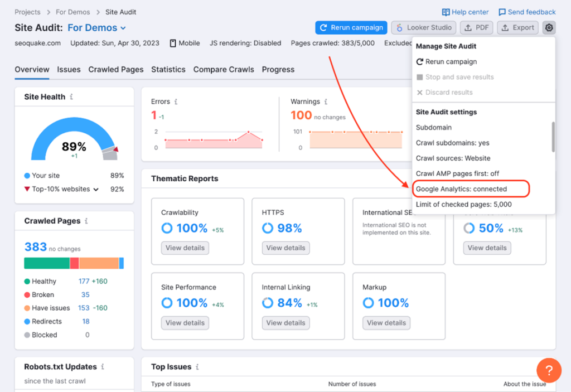Open the Issues tab
This screenshot has height=392, width=571.
[69, 70]
